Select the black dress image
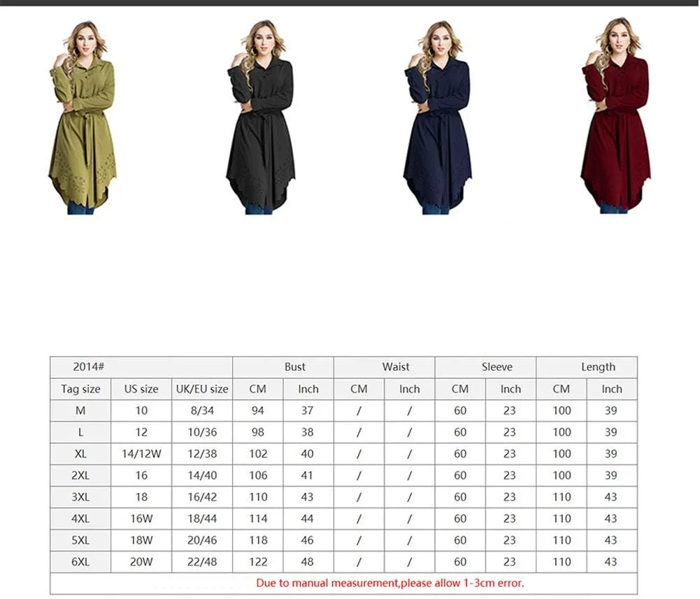 (260, 119)
